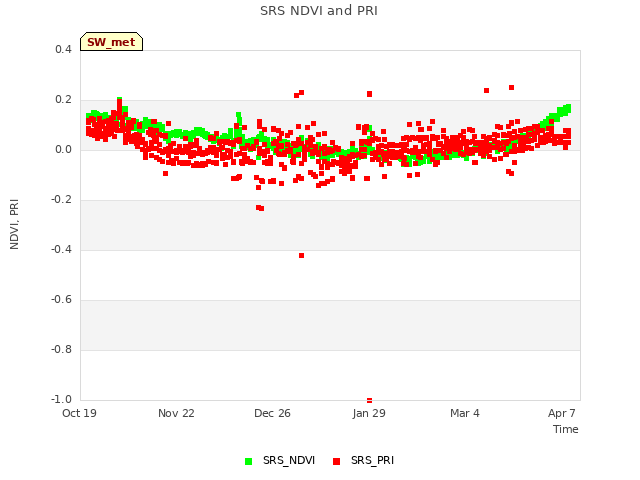Click the -0.6 y-axis tick label
640x480 pixels.
click(x=61, y=300)
